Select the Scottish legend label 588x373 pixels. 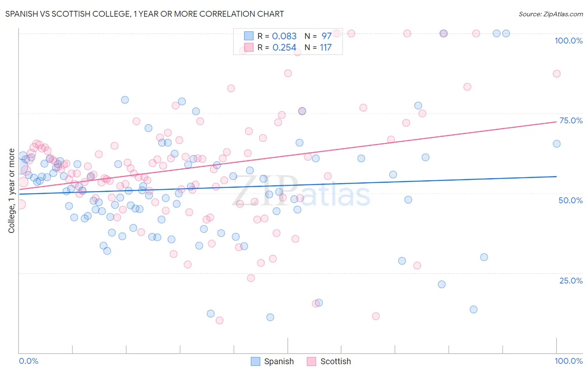tap(335, 361)
